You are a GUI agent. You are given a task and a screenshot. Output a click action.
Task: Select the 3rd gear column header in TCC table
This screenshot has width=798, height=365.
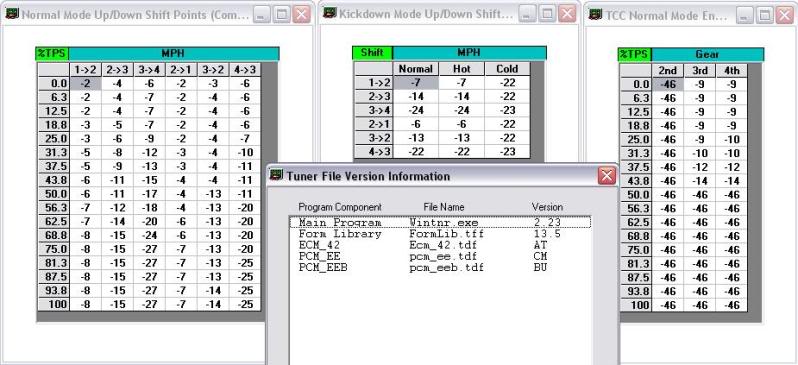pos(700,70)
